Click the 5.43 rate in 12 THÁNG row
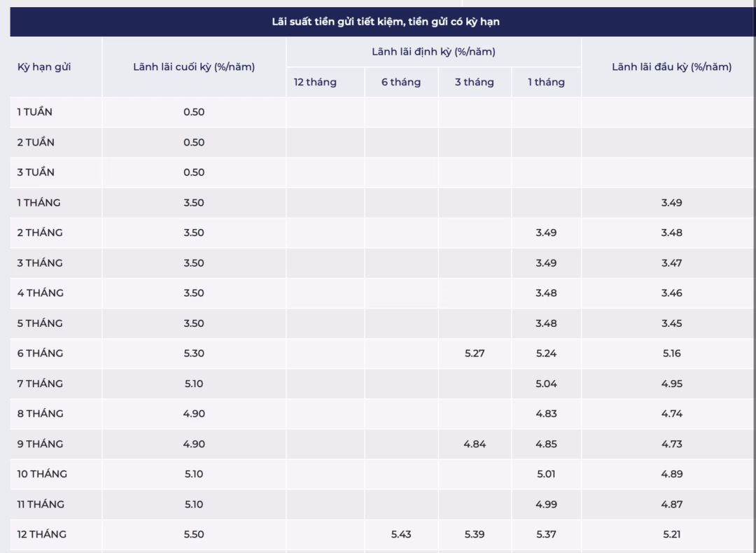This screenshot has width=756, height=553. (401, 534)
